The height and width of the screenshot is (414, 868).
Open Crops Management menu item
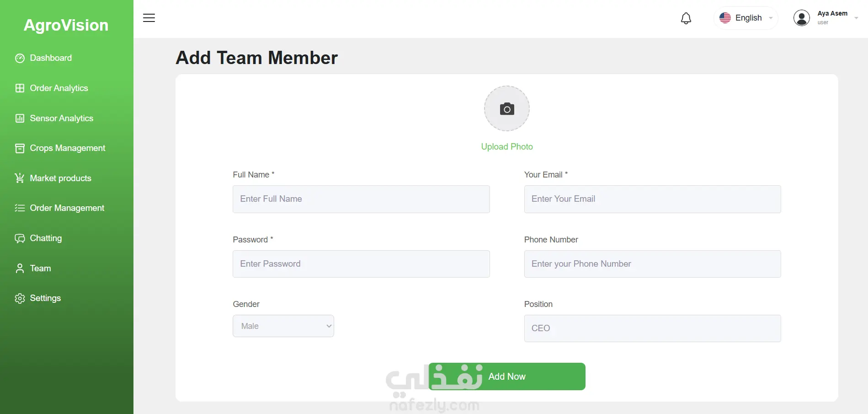pos(67,148)
